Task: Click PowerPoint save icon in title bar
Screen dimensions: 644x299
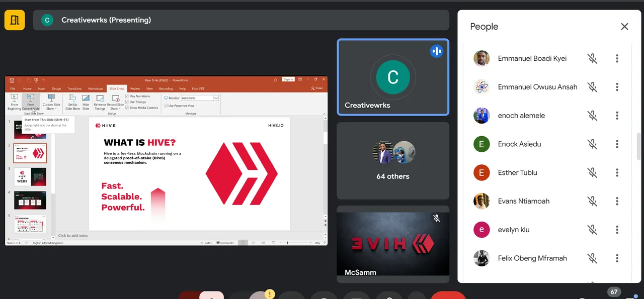Action: point(12,80)
